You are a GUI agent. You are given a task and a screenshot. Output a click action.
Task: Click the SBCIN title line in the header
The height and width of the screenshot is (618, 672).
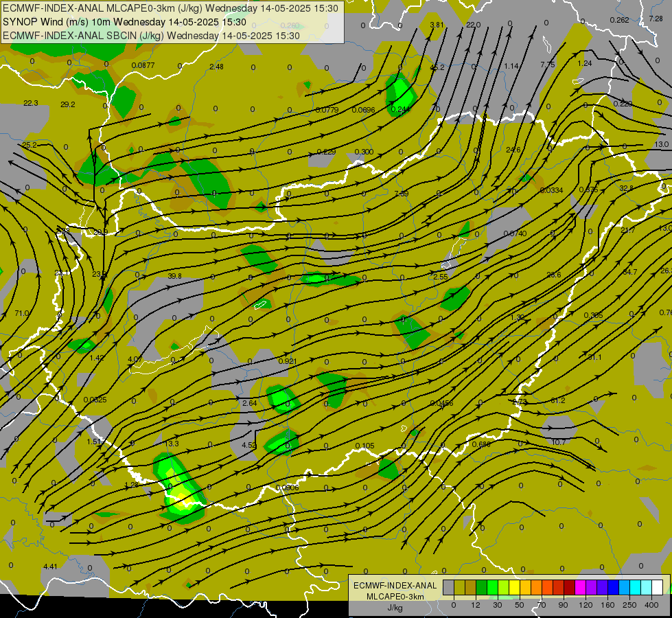pos(151,36)
